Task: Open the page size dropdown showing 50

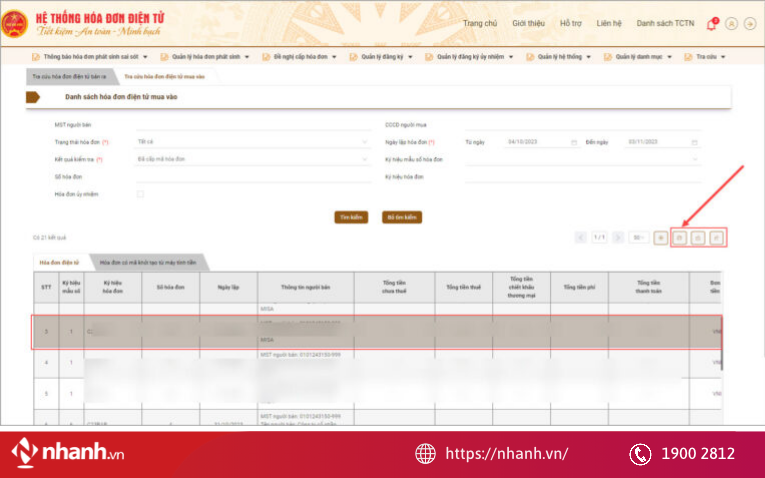Action: 639,238
